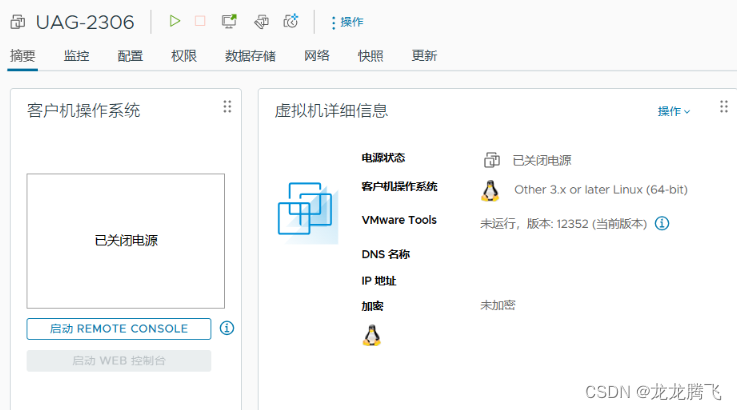Open the 更新 updates tab
The image size is (737, 410).
click(x=424, y=56)
